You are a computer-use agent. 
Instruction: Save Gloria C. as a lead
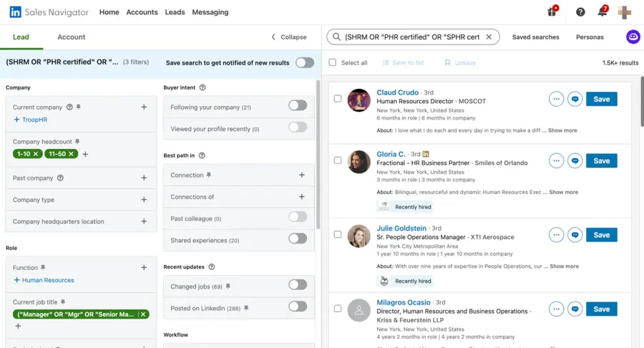pyautogui.click(x=601, y=160)
